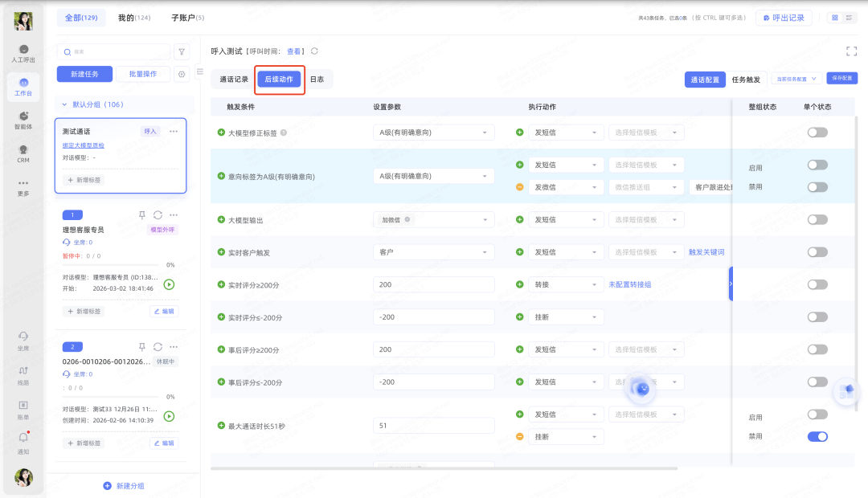The image size is (868, 498).
Task: Click the 未配置转接组 link
Action: pyautogui.click(x=629, y=284)
